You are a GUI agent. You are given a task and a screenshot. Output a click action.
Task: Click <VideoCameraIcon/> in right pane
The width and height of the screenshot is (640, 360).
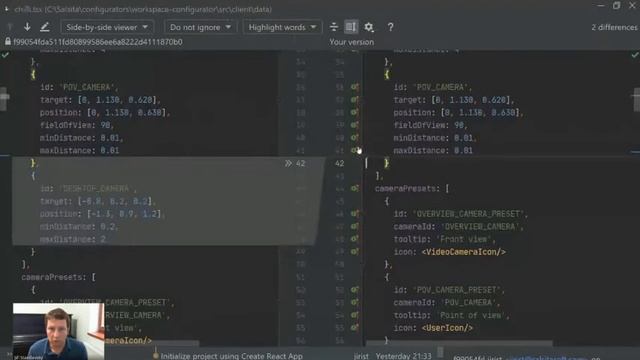point(464,252)
